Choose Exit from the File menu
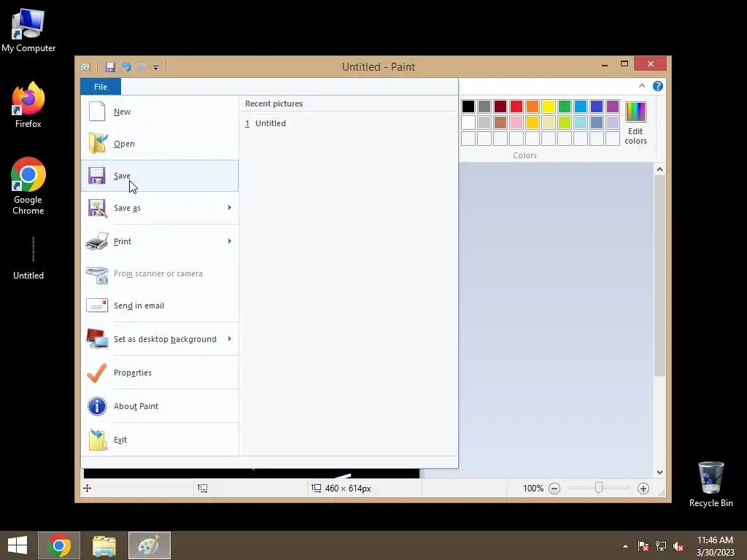747x560 pixels. pyautogui.click(x=160, y=440)
